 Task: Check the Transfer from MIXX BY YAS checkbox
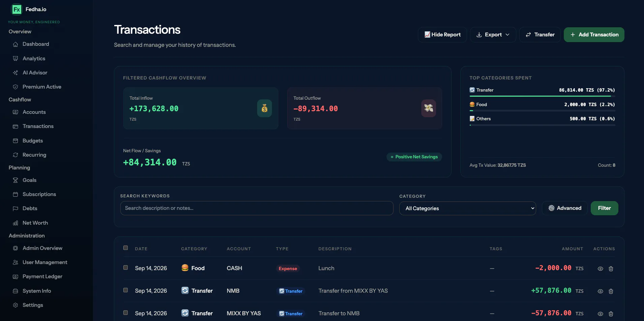(x=126, y=290)
